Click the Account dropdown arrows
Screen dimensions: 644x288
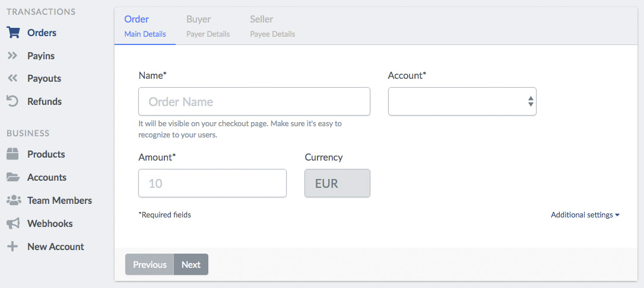pyautogui.click(x=531, y=101)
